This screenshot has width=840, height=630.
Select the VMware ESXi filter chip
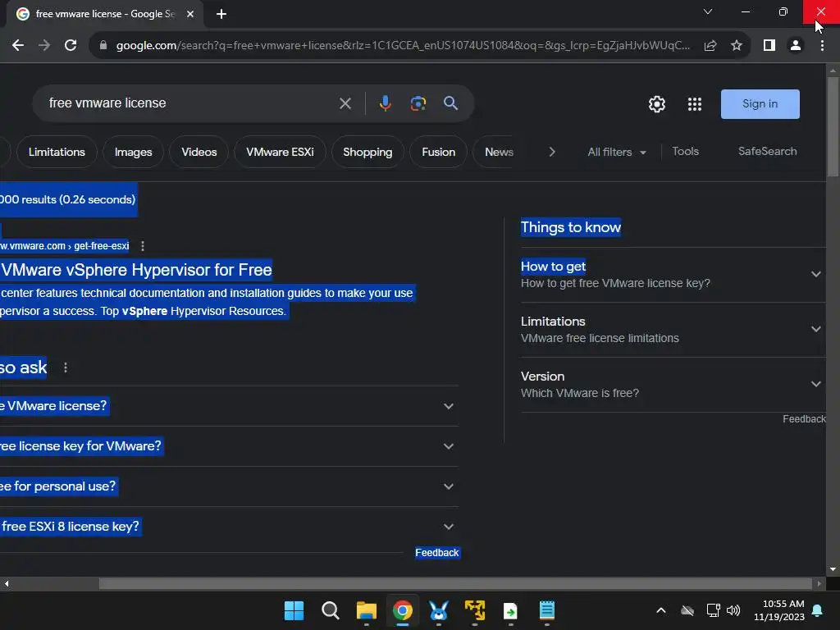click(x=280, y=152)
